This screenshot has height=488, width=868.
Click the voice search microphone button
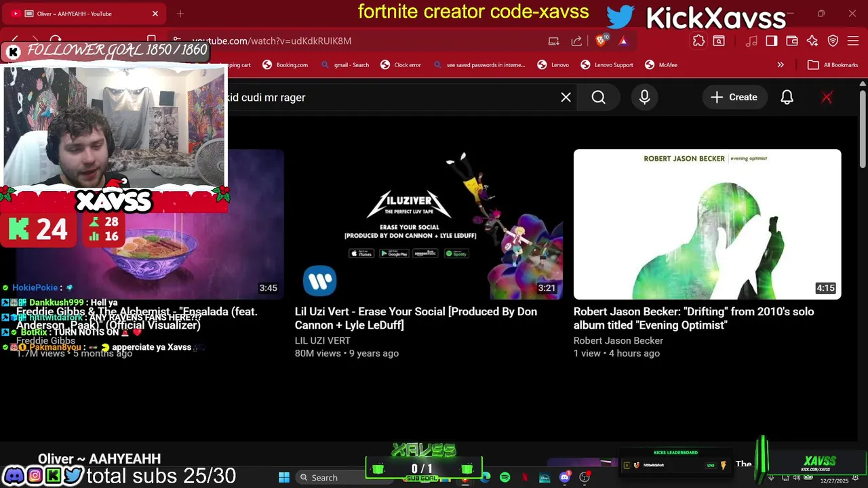[x=644, y=97]
